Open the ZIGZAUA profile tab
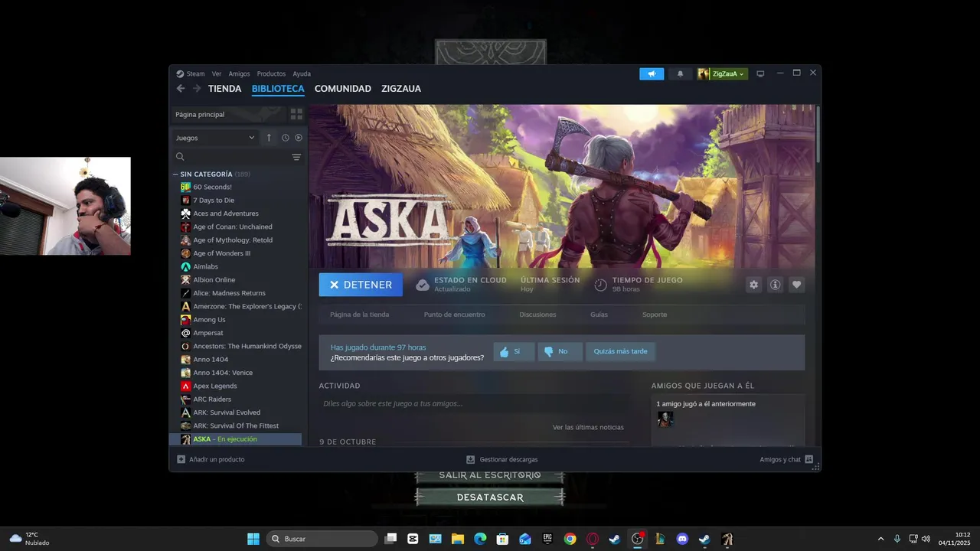The image size is (980, 551). tap(401, 89)
